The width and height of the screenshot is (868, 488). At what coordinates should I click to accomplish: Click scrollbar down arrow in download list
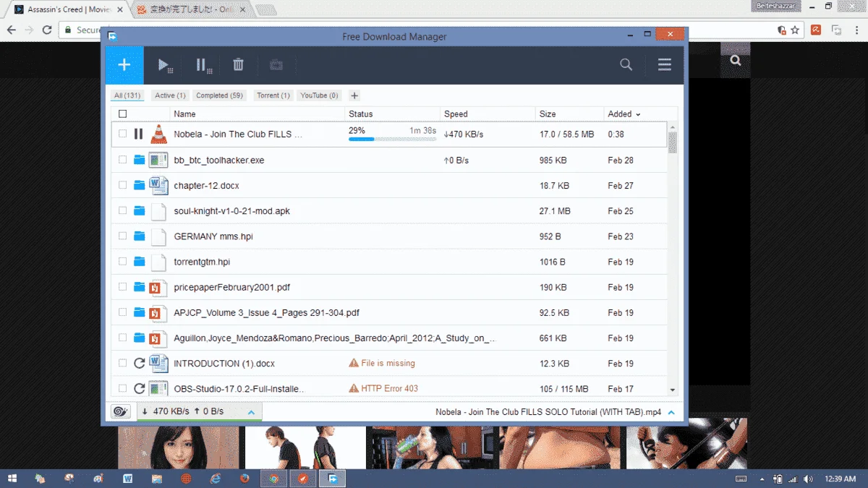click(673, 390)
